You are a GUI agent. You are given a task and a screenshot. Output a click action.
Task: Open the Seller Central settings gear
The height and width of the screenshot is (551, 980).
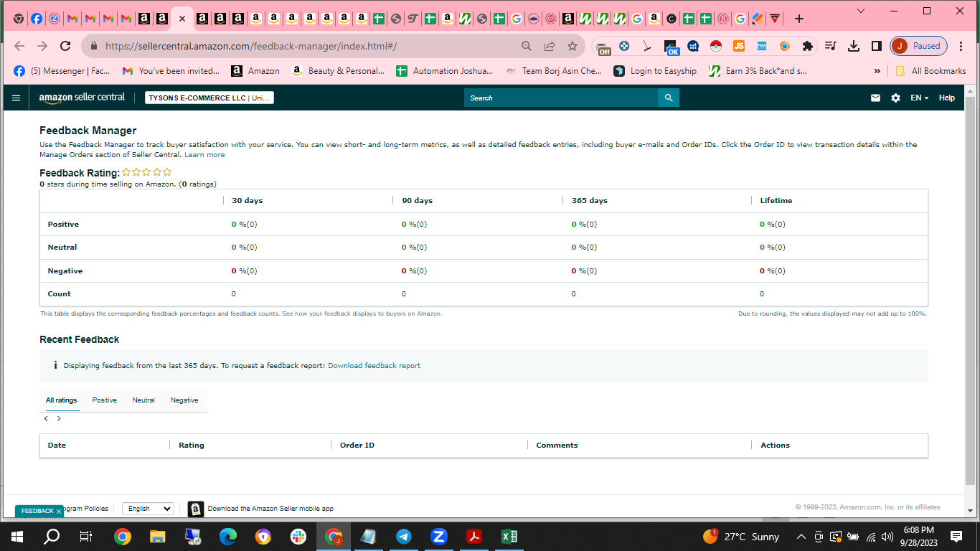click(x=895, y=98)
